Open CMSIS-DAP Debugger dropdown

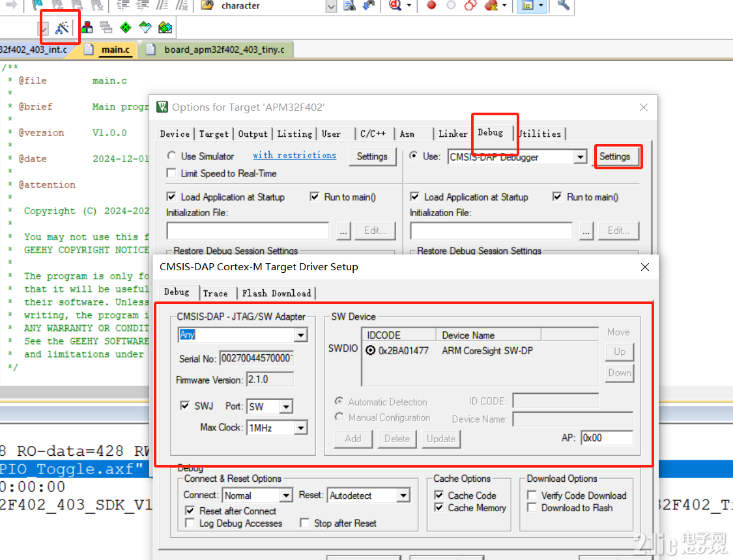point(580,157)
